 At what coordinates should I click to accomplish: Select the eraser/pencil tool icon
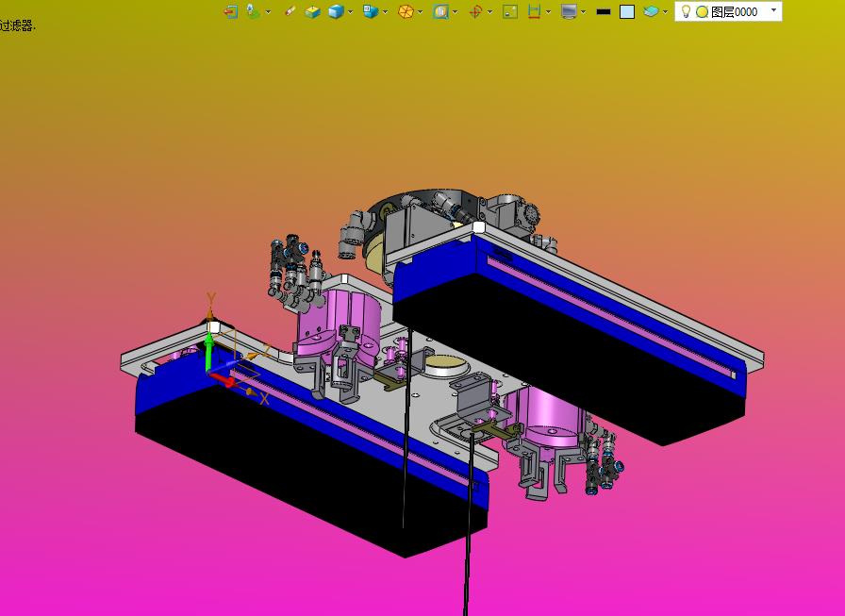tap(290, 11)
